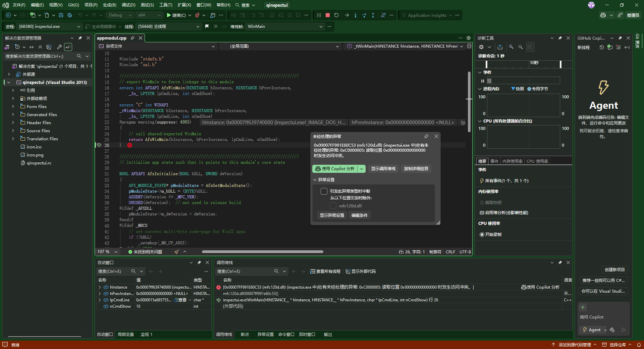This screenshot has height=349, width=644.
Task: Click the Save file icon
Action: (61, 15)
